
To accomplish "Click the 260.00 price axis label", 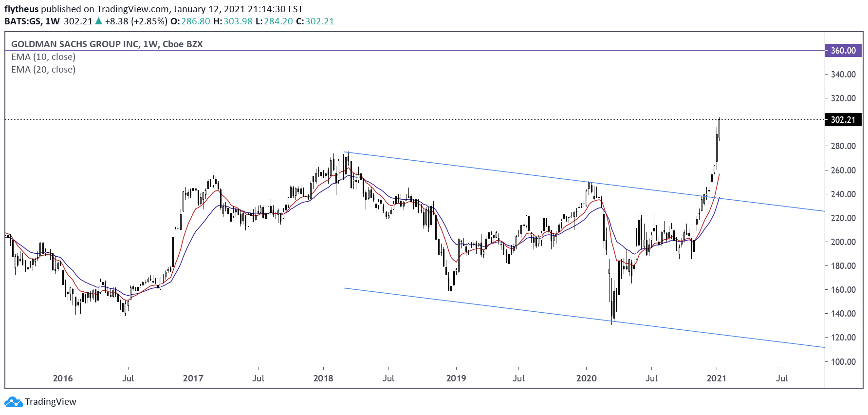I will [843, 170].
